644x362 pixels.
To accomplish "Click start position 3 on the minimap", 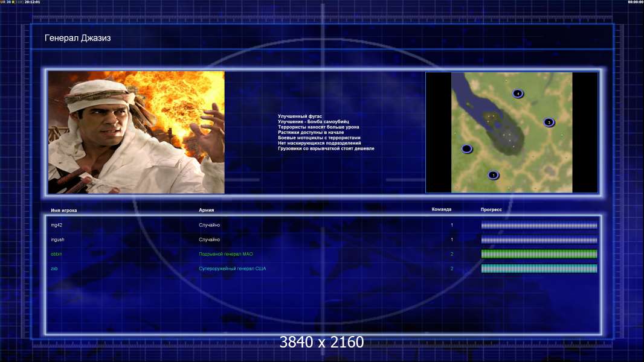I will tap(549, 122).
